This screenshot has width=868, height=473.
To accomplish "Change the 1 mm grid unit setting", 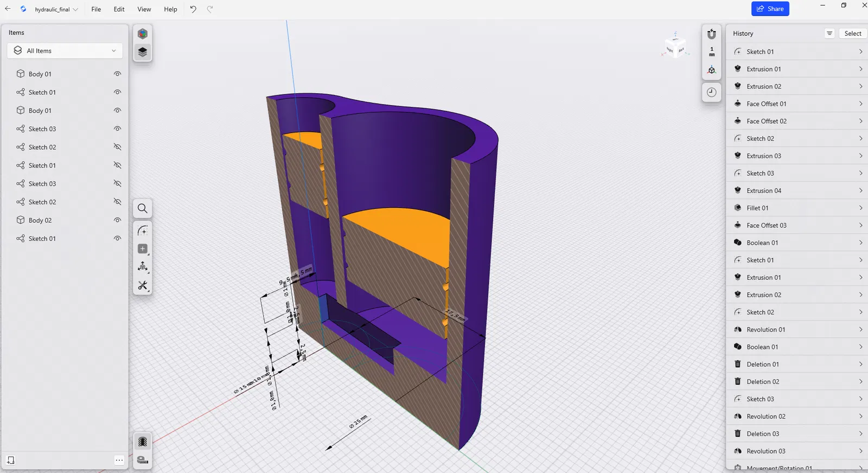I will pos(712,52).
